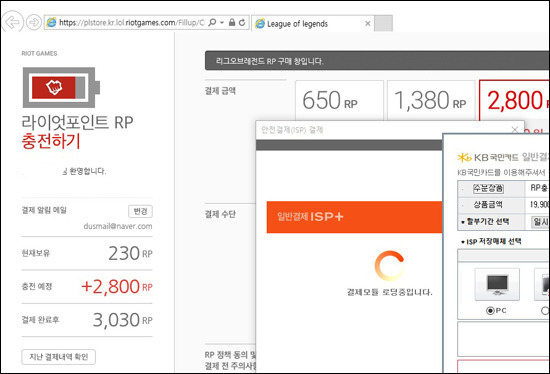Click the search magnifier icon in address bar
Image resolution: width=550 pixels, height=374 pixels.
pyautogui.click(x=212, y=22)
